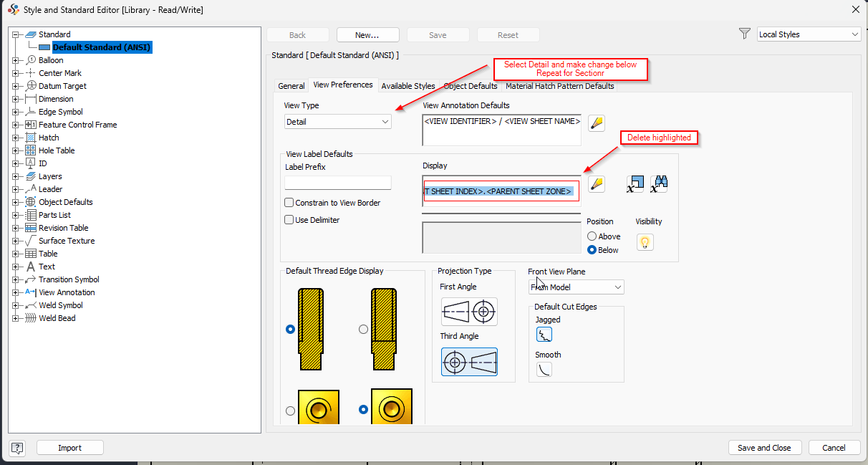Select the Third Angle projection icon
Viewport: 868px width, 465px height.
tap(469, 362)
